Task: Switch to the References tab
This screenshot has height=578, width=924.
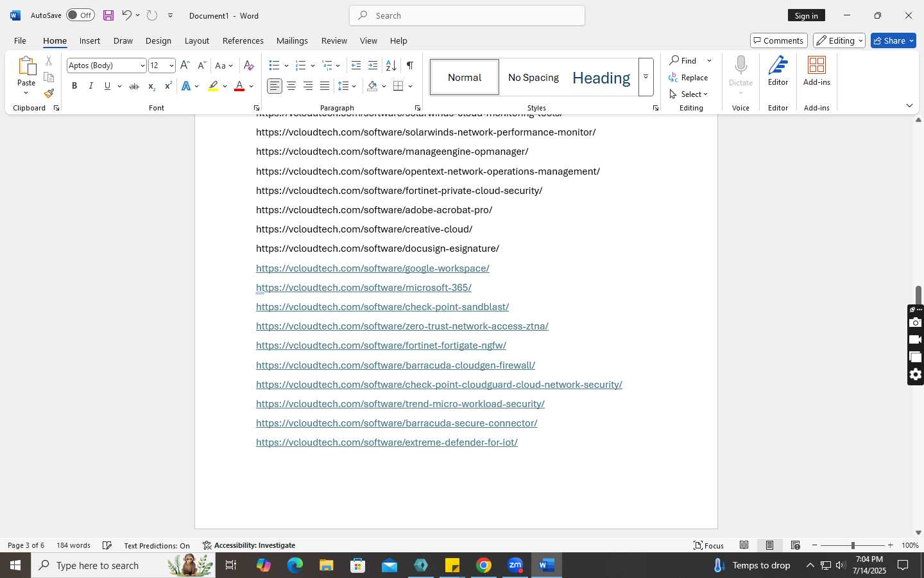Action: [243, 40]
